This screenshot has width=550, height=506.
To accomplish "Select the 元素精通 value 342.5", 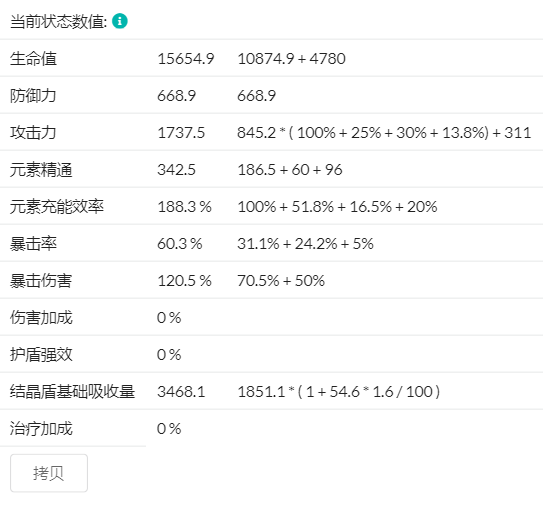I will click(176, 170).
